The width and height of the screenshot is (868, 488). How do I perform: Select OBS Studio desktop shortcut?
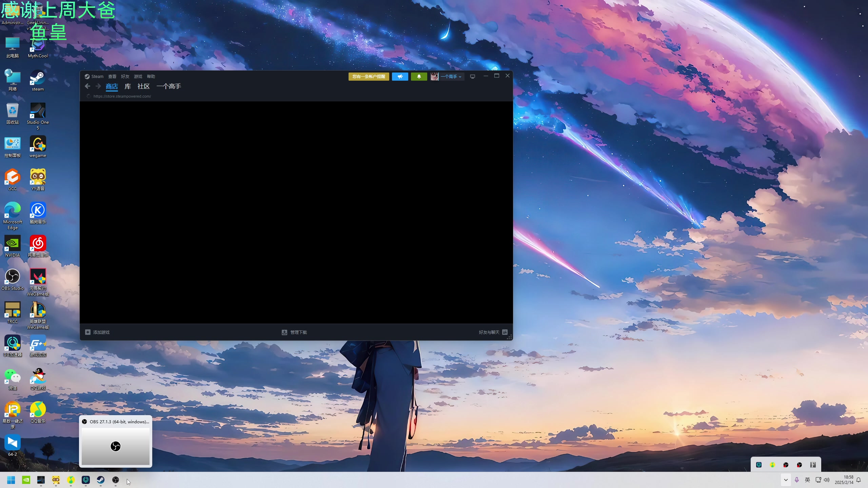point(13,280)
